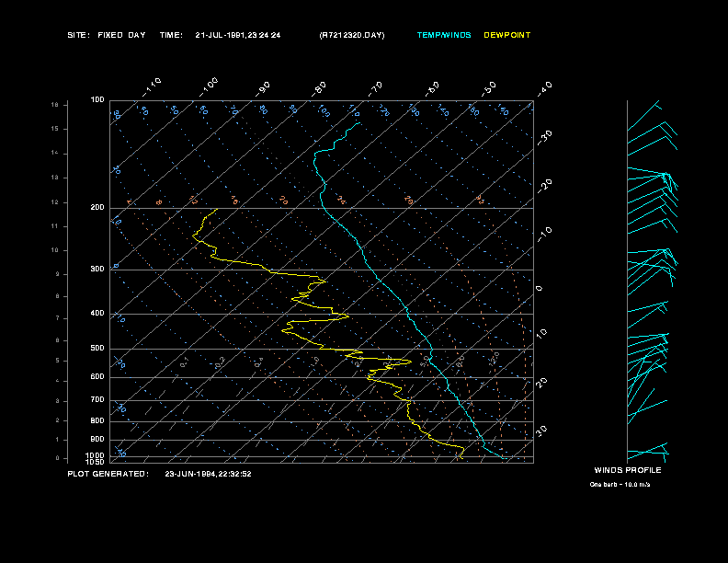Click the TIME: header label

(171, 35)
